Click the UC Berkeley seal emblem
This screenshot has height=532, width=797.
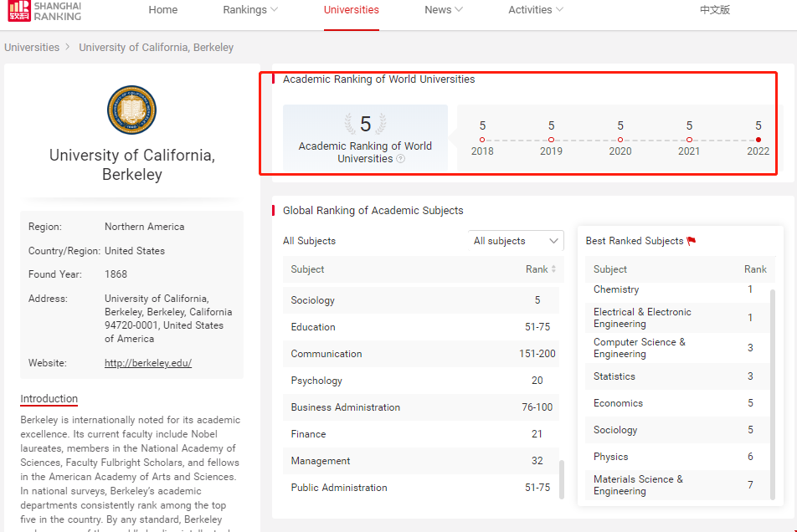coord(131,110)
